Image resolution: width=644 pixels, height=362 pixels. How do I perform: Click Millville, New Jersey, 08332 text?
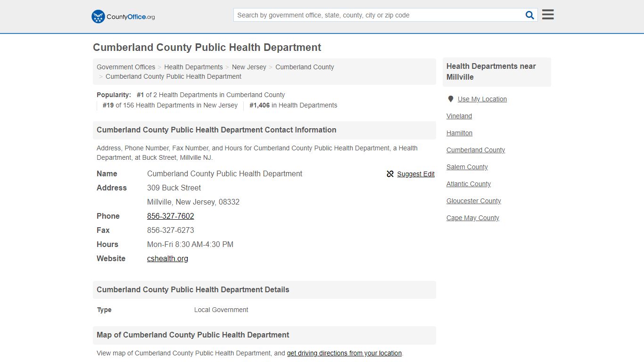[193, 202]
